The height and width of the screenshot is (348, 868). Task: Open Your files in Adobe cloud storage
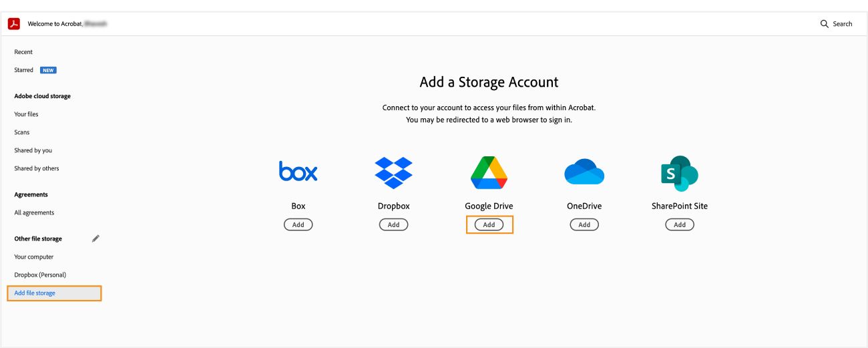tap(26, 114)
